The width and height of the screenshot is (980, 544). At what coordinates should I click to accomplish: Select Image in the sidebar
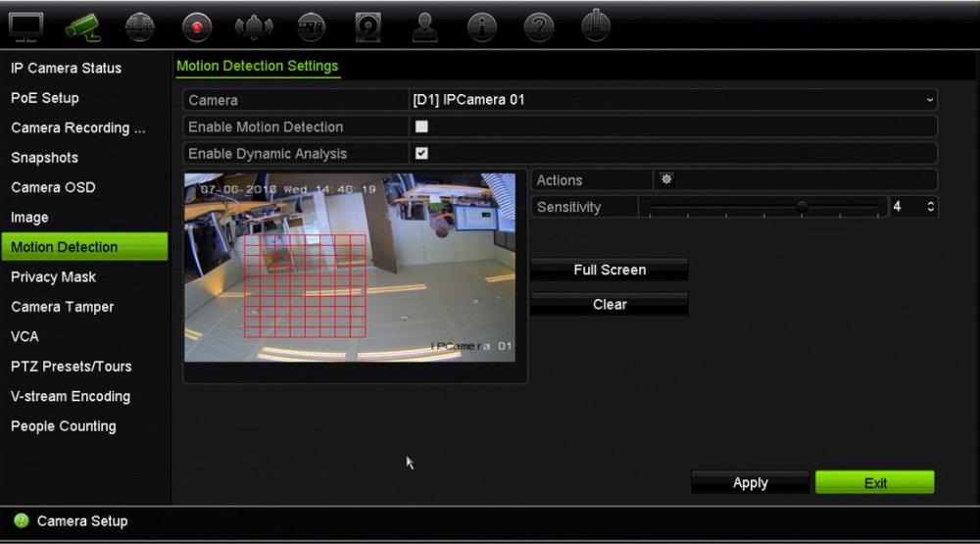(x=29, y=218)
